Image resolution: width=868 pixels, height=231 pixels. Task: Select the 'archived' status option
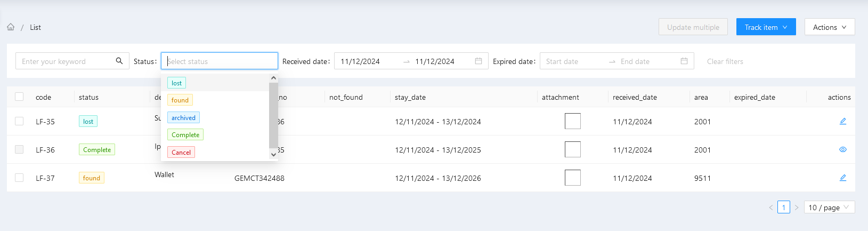click(183, 118)
